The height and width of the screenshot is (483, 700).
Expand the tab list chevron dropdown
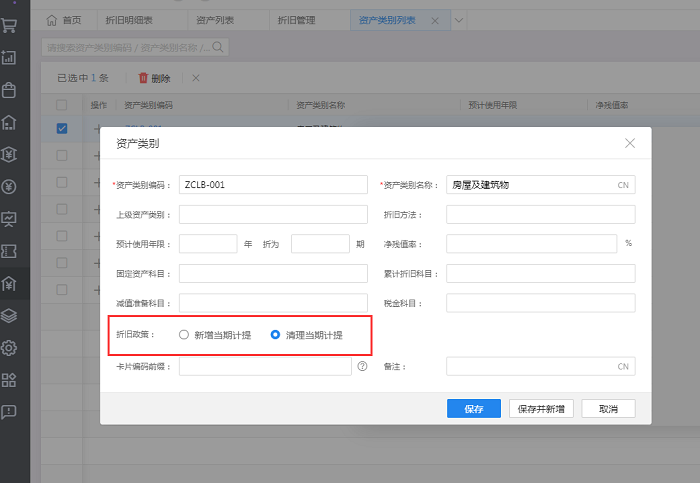tap(459, 20)
